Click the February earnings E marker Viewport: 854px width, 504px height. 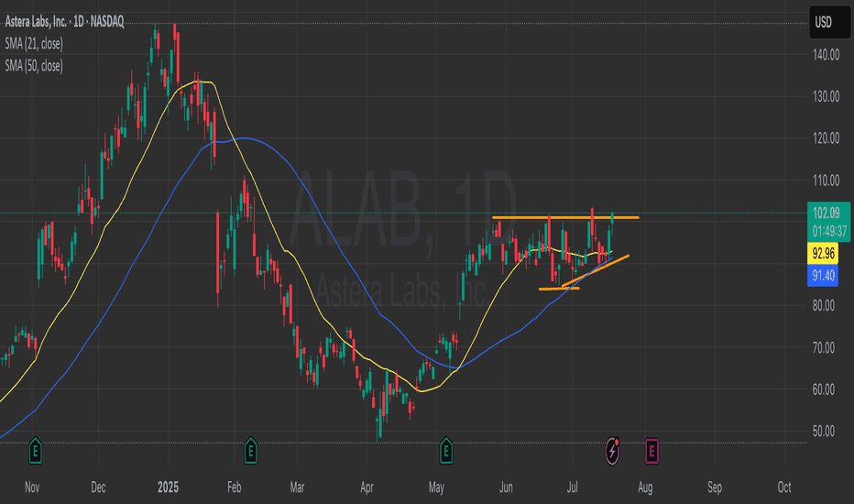(250, 451)
